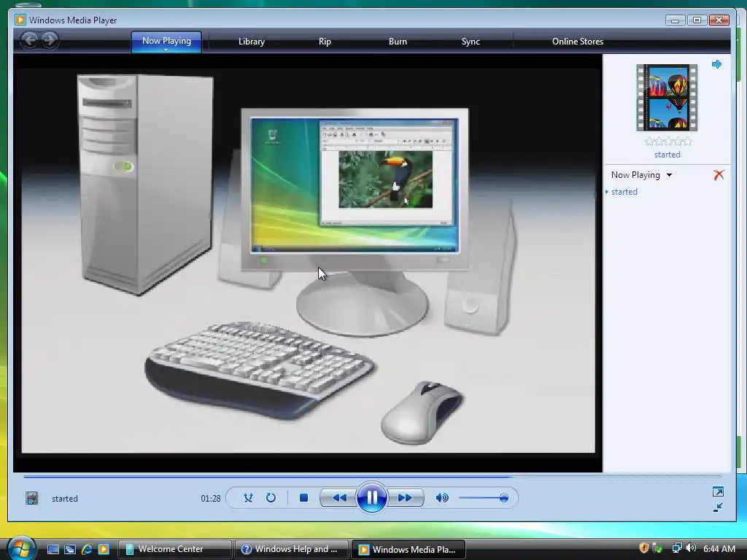Open the Rip tab
Image resolution: width=747 pixels, height=560 pixels.
pyautogui.click(x=325, y=42)
